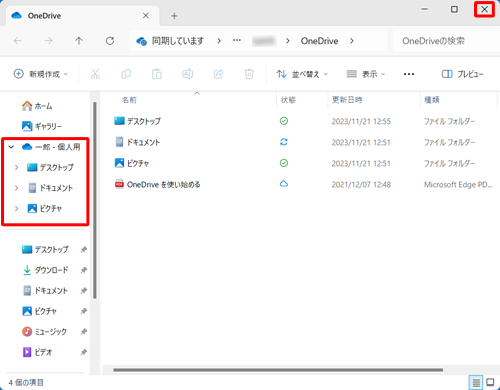This screenshot has height=390, width=500.
Task: Click the Paste clipboard icon
Action: click(157, 74)
